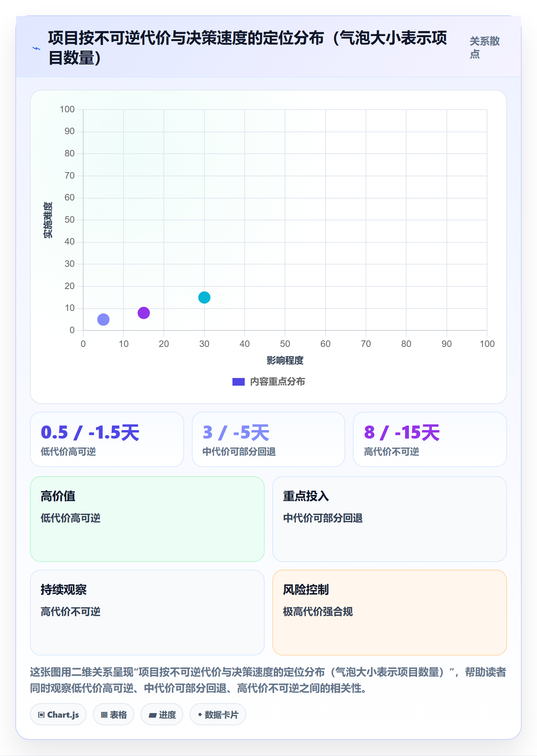Select the cyan bubble at impact 30
Viewport: 537px width, 756px height.
point(204,297)
